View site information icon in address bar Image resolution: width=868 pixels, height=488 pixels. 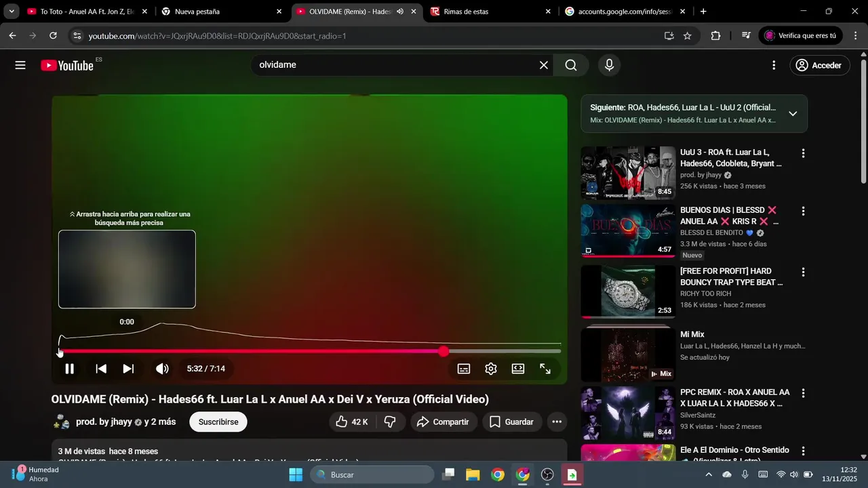click(77, 36)
